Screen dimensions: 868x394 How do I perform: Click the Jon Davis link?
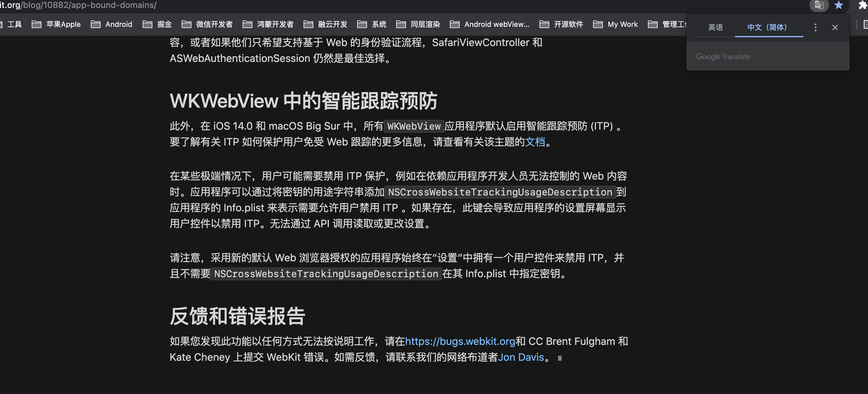(521, 357)
